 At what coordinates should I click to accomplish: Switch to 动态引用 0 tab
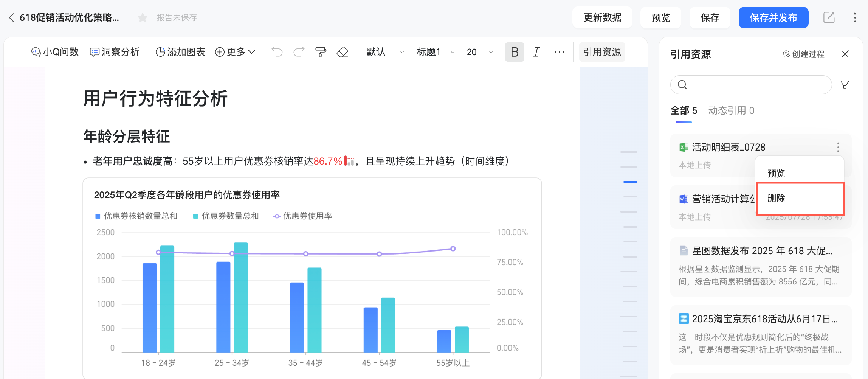coord(731,111)
